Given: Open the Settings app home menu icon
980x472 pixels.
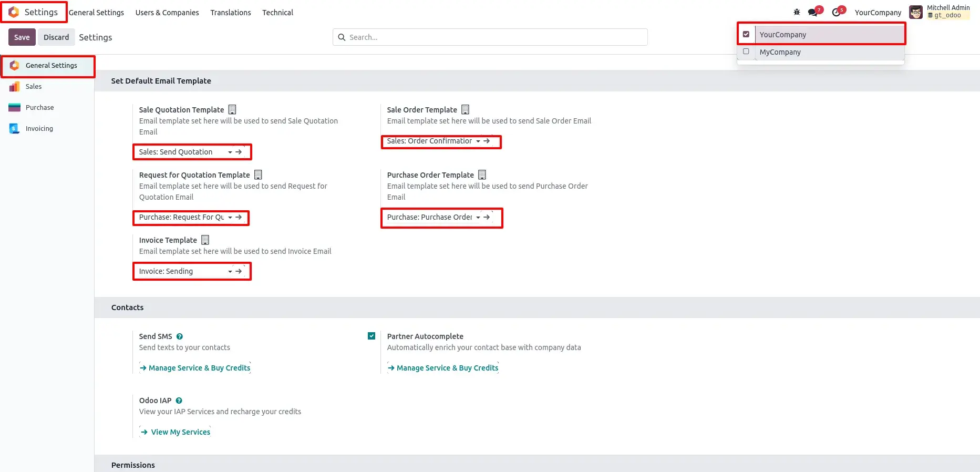Looking at the screenshot, I should click(x=14, y=12).
